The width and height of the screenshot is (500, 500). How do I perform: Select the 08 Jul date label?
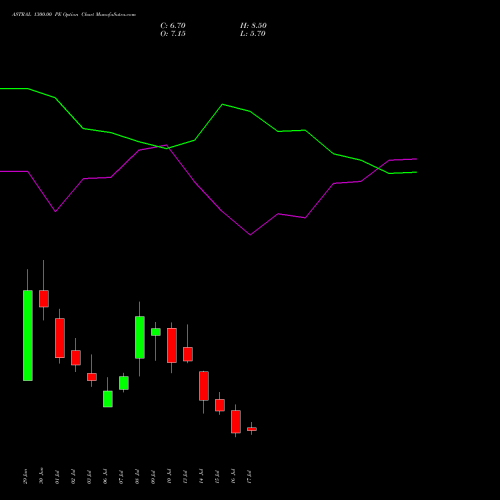tap(138, 477)
